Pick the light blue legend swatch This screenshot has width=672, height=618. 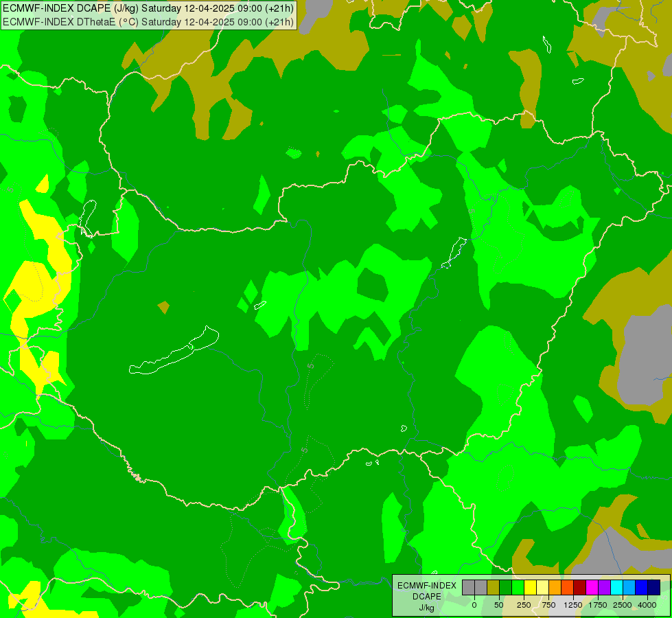(629, 587)
